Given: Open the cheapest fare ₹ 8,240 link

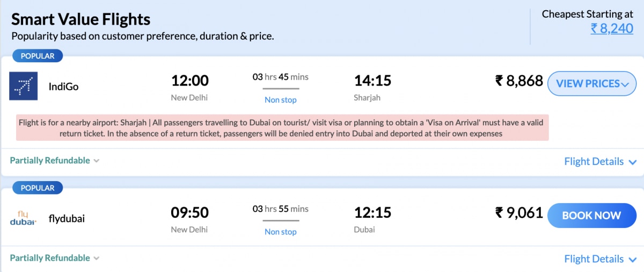Looking at the screenshot, I should 612,28.
